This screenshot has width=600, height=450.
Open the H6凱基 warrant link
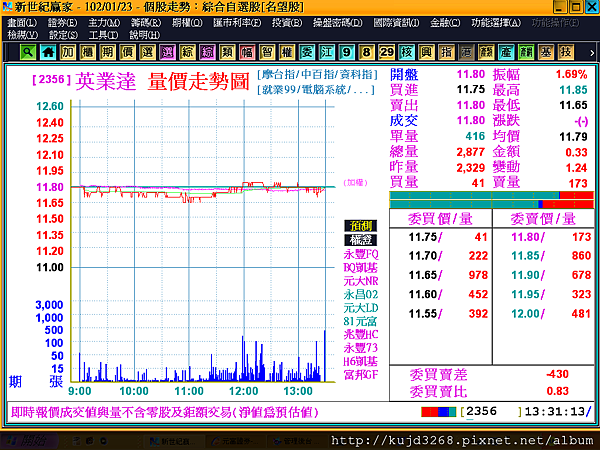click(x=360, y=361)
